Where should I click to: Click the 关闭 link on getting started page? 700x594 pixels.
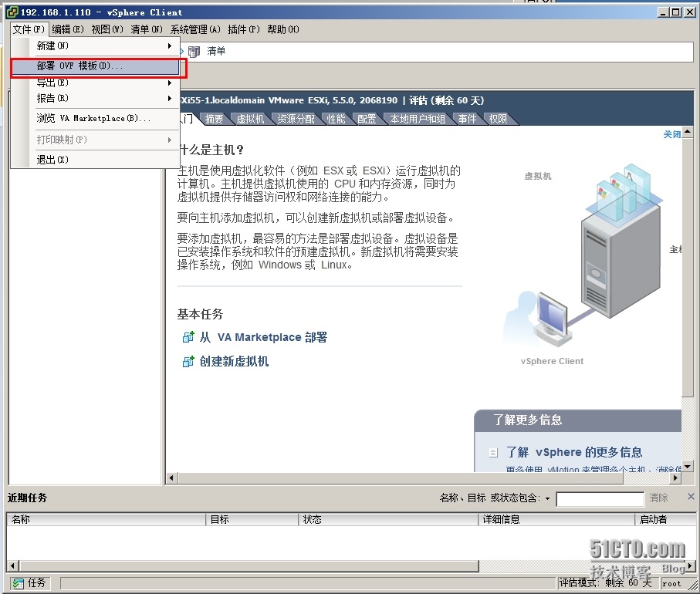[x=672, y=134]
